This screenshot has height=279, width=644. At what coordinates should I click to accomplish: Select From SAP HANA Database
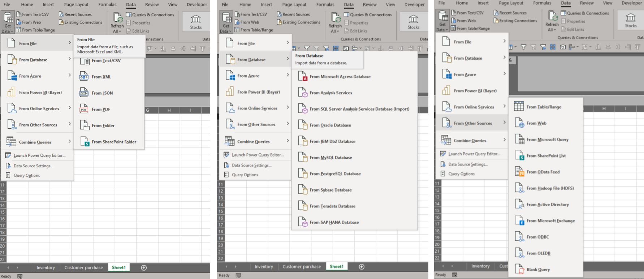point(354,222)
